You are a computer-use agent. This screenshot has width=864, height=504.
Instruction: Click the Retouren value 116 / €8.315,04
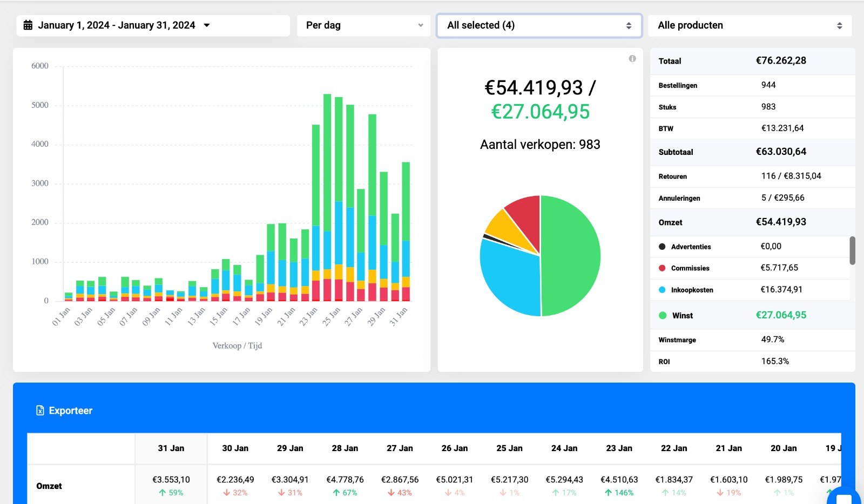[791, 176]
